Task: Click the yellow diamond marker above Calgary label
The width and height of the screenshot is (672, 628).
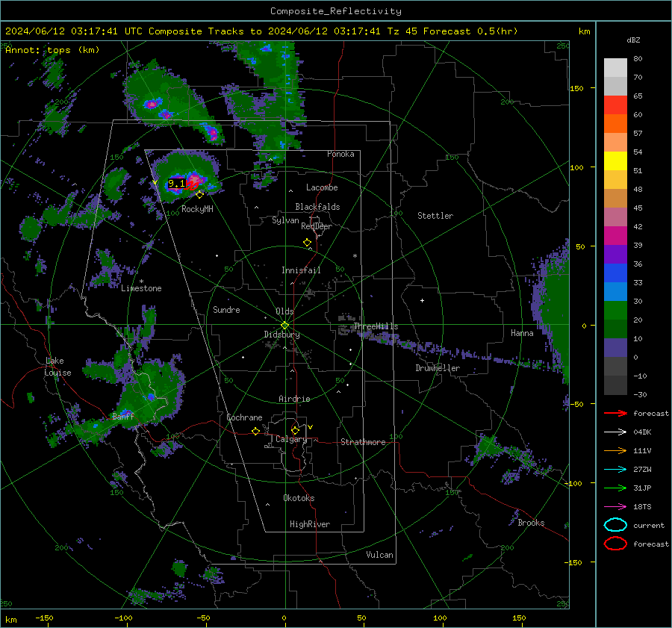Action: pos(295,430)
